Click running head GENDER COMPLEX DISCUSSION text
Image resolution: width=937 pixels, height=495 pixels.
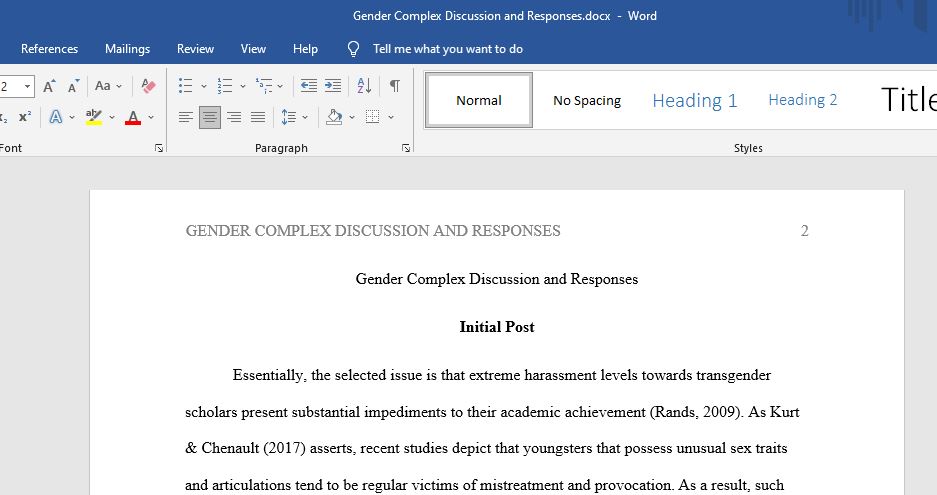tap(373, 231)
